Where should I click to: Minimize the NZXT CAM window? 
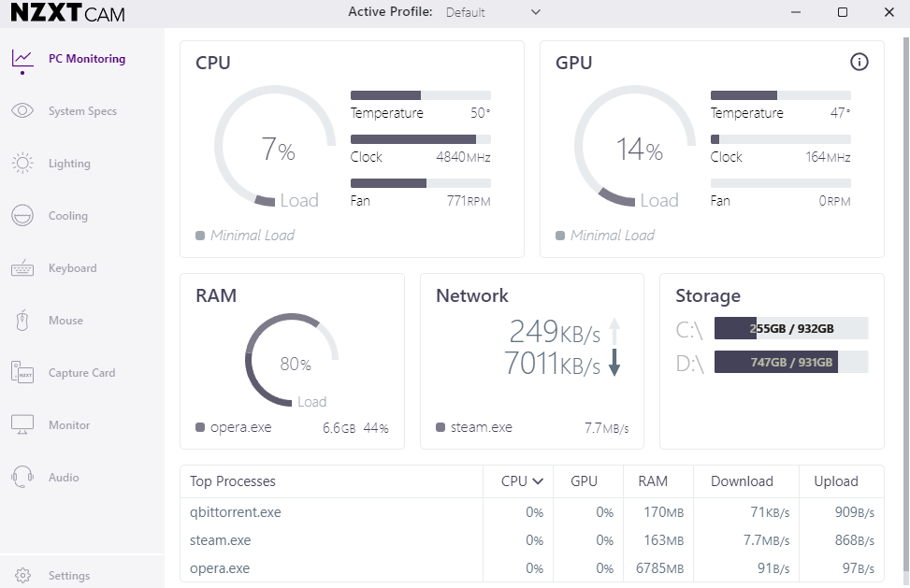(796, 12)
